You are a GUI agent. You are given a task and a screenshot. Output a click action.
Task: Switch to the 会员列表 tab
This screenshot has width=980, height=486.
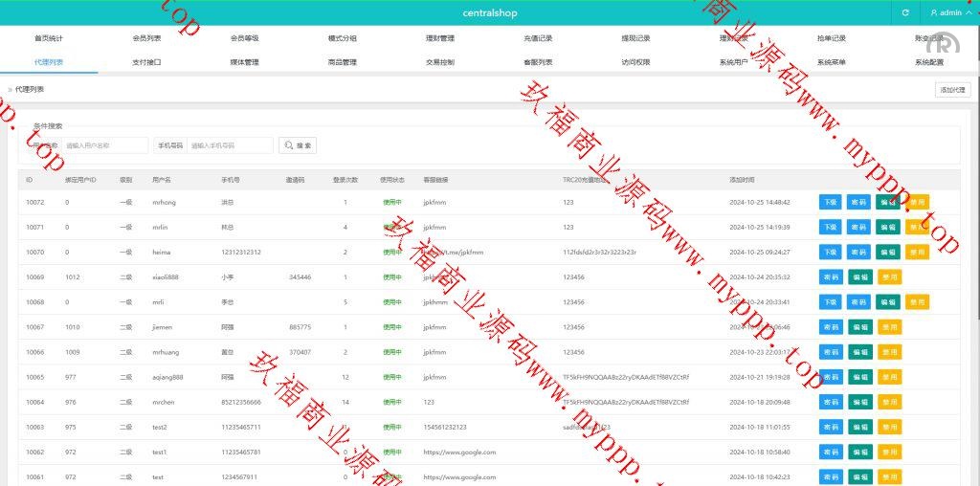coord(146,38)
